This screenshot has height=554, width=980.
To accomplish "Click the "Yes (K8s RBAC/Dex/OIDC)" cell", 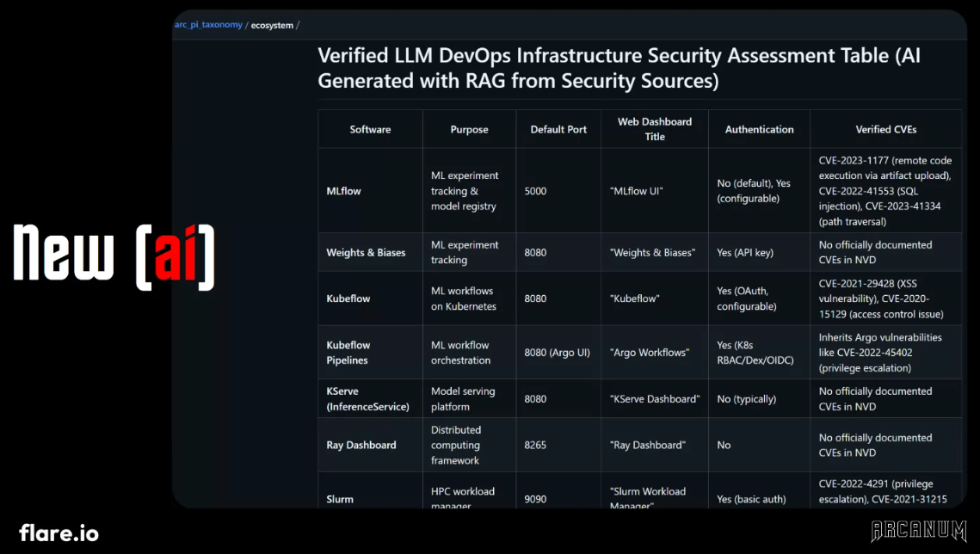I will click(x=760, y=352).
